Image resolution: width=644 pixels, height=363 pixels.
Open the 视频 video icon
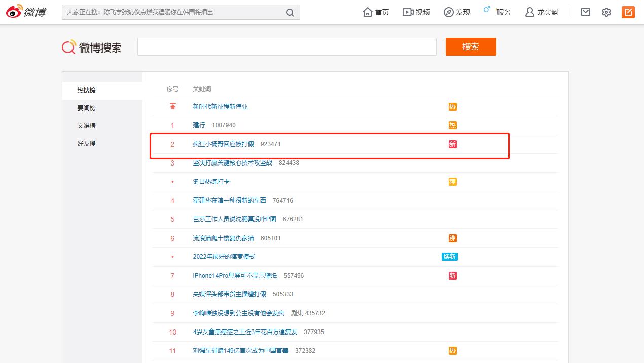pos(416,12)
